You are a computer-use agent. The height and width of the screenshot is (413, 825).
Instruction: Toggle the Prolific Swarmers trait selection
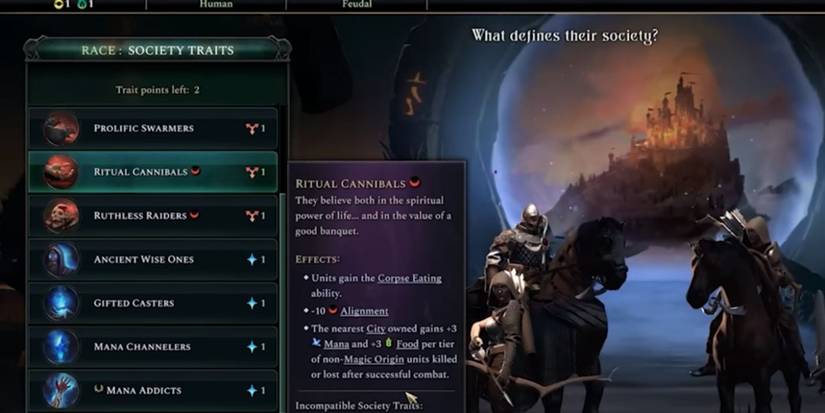tap(153, 128)
